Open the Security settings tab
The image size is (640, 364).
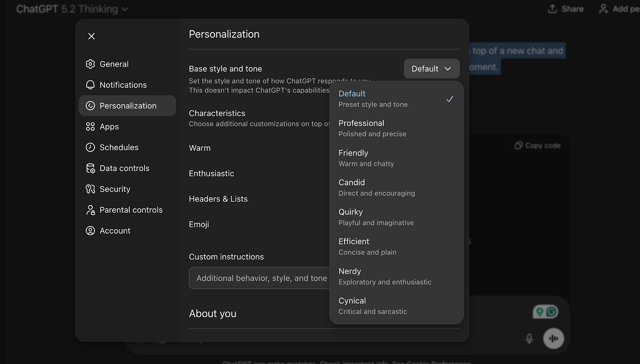click(127, 189)
